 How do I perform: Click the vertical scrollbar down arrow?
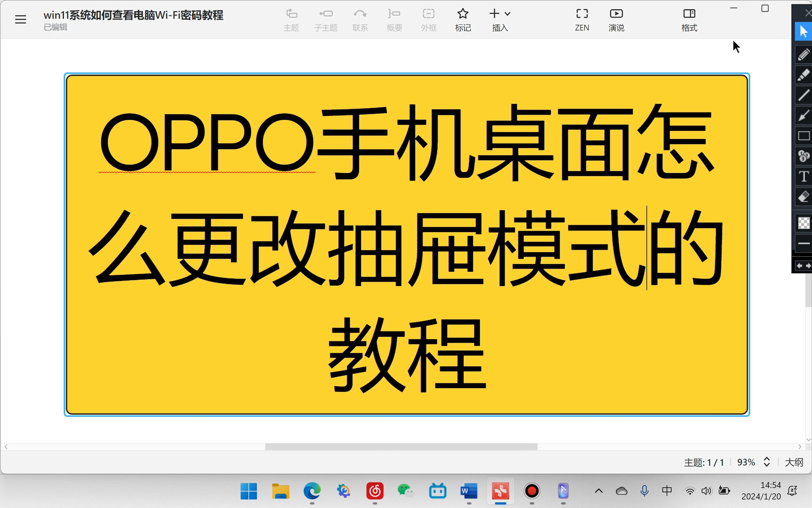coord(808,440)
